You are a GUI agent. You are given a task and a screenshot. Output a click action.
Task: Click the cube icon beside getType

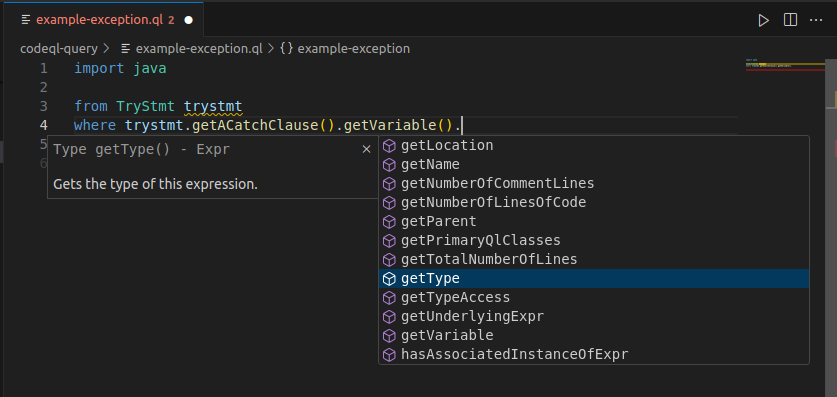pyautogui.click(x=390, y=279)
